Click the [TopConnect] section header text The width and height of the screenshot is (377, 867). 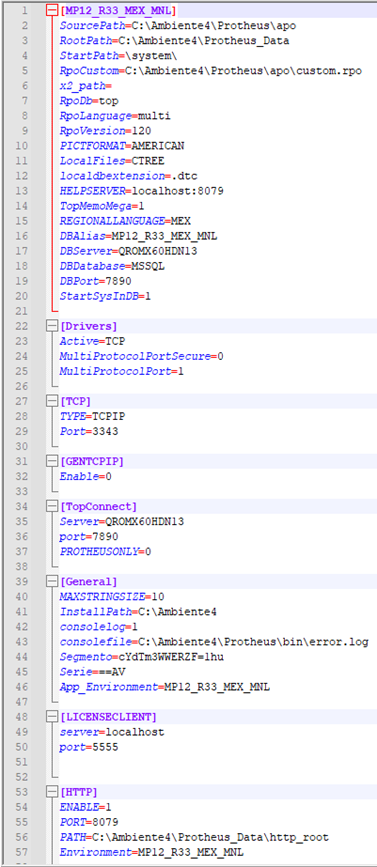pyautogui.click(x=98, y=506)
